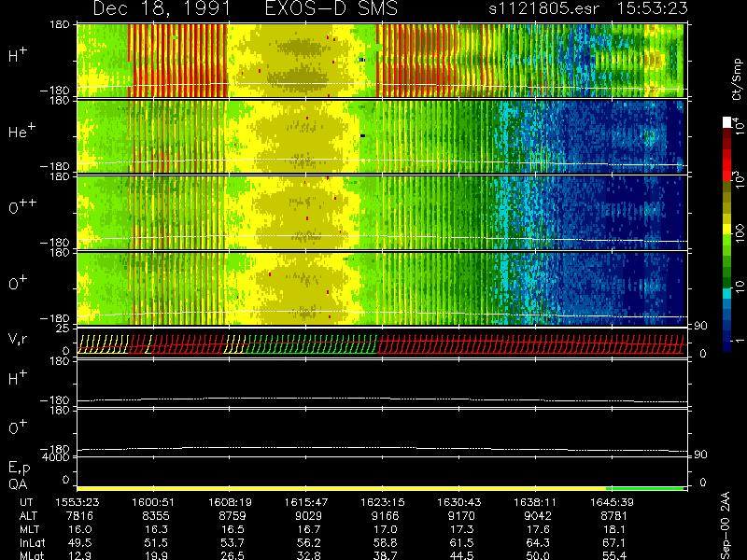Click InLat value "58.8"

click(385, 542)
